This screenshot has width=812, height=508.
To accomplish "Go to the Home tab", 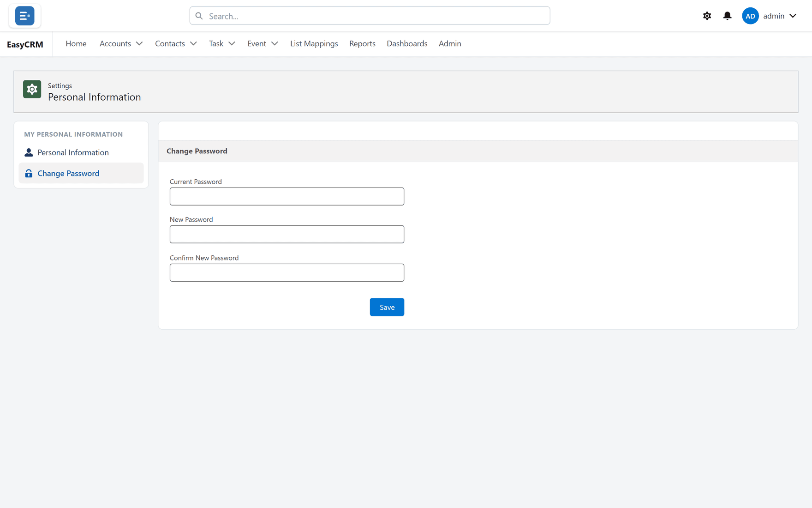I will click(76, 43).
